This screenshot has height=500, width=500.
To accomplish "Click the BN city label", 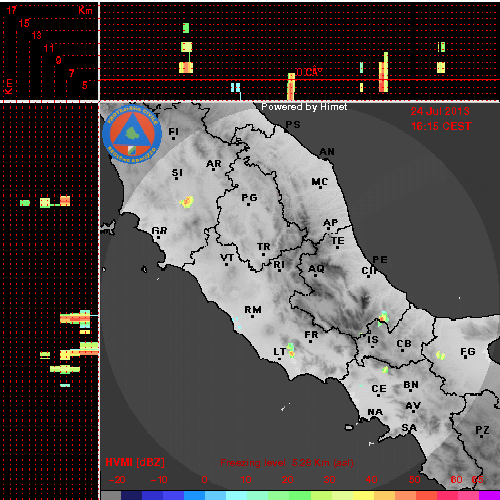I will click(411, 385).
